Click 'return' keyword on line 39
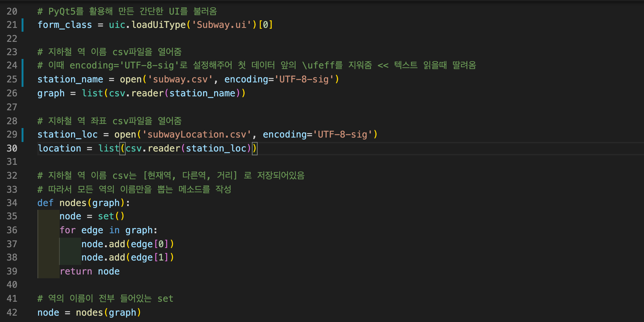 (x=76, y=271)
